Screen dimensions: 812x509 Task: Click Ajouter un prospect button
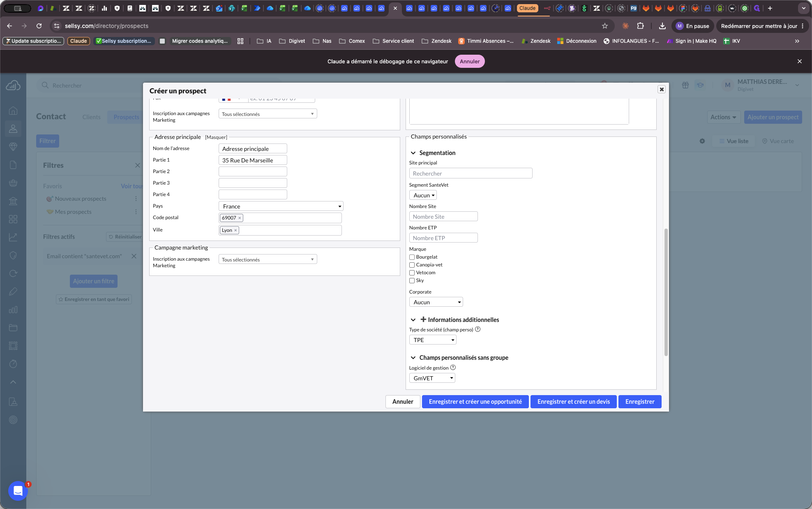click(773, 117)
